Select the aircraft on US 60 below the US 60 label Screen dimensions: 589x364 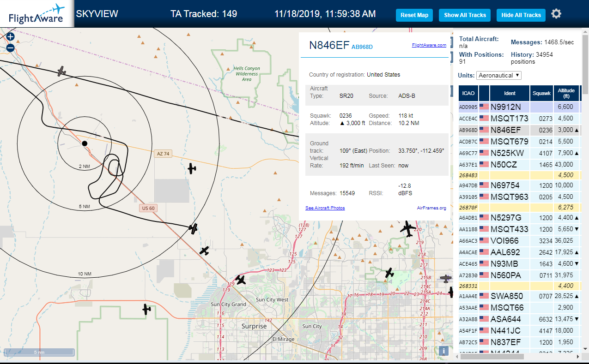pos(204,251)
